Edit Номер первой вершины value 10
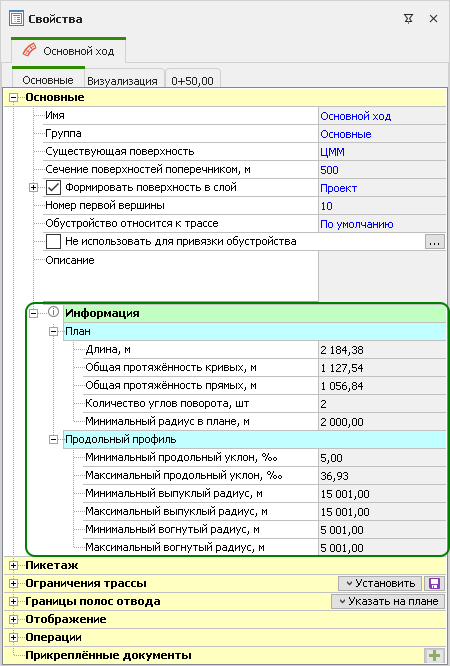450x666 pixels. click(x=382, y=206)
